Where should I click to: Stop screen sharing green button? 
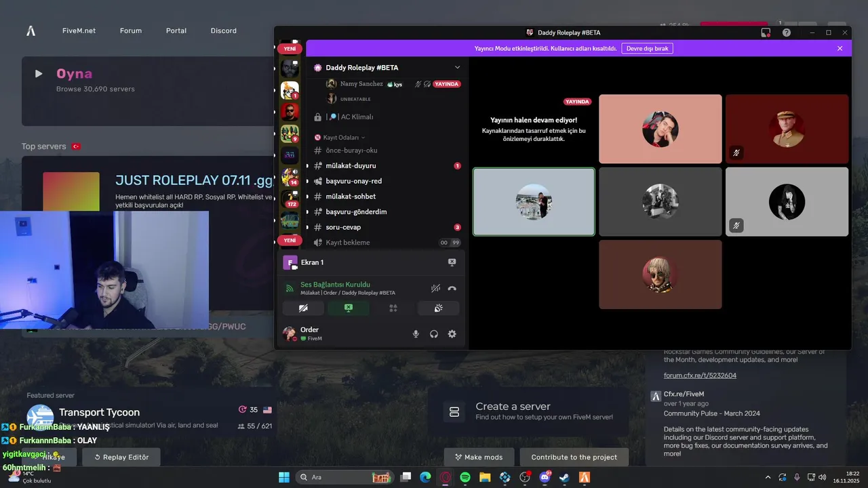point(349,308)
